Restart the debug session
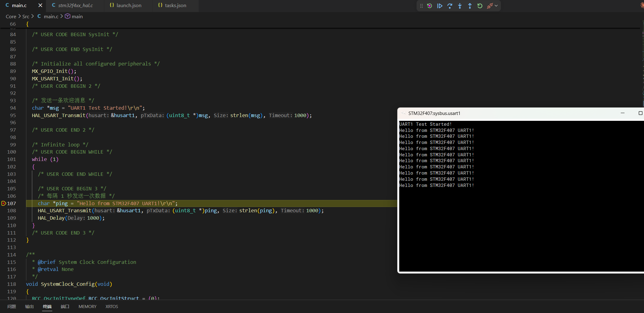This screenshot has width=644, height=313. 480,6
